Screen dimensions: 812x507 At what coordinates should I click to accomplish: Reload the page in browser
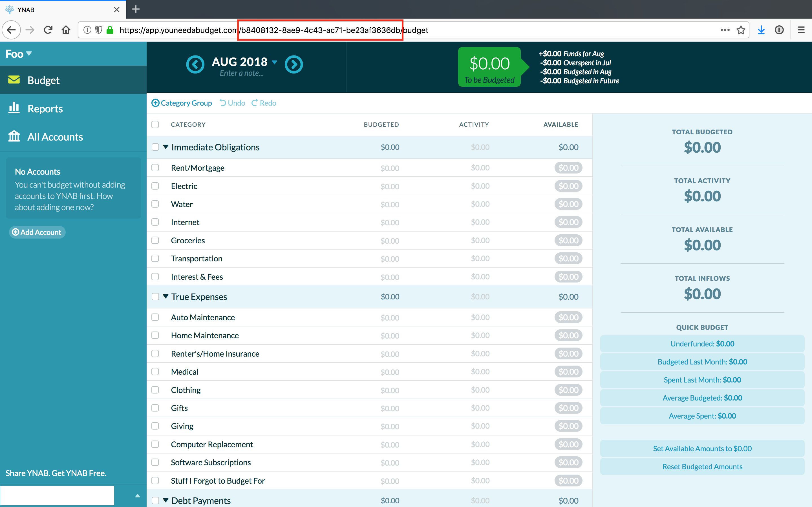48,30
